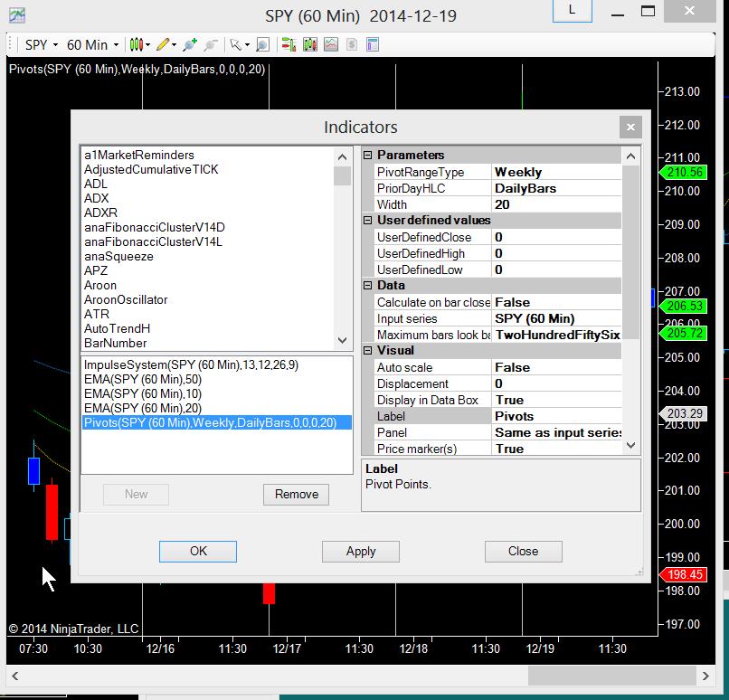Image resolution: width=729 pixels, height=700 pixels.
Task: Click the zoom in magnifier icon
Action: click(x=190, y=44)
